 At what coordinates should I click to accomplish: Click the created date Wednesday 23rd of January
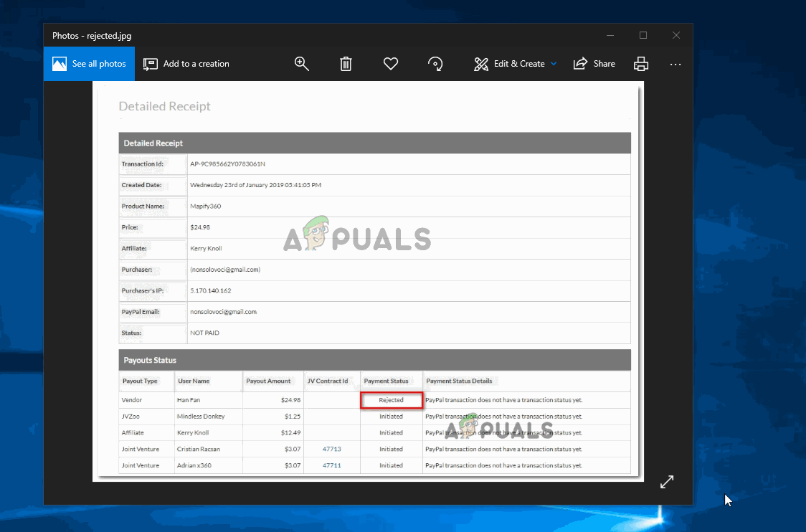coord(255,185)
